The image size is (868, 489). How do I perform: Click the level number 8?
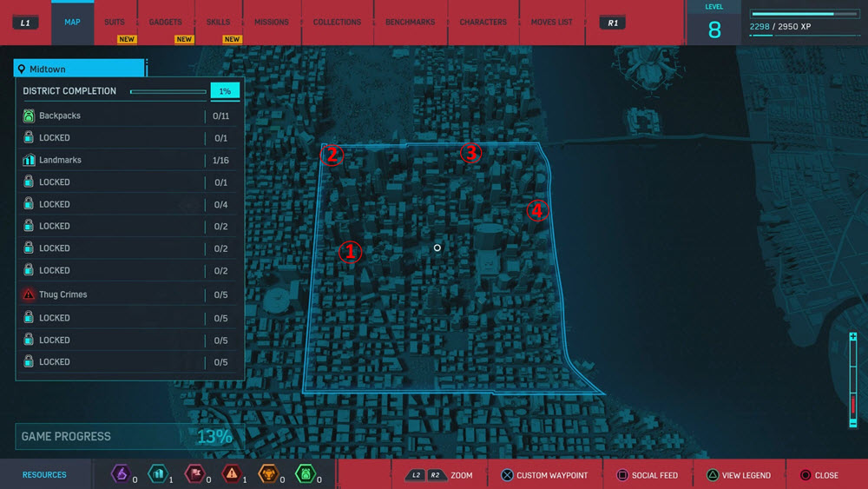(714, 30)
